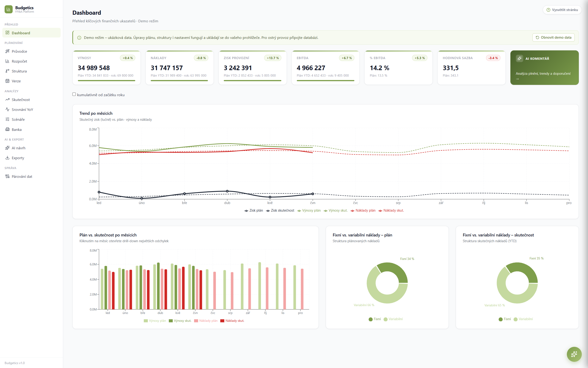Screen dimensions: 588x368
Task: Click the Banka building icon
Action: [x=8, y=129]
